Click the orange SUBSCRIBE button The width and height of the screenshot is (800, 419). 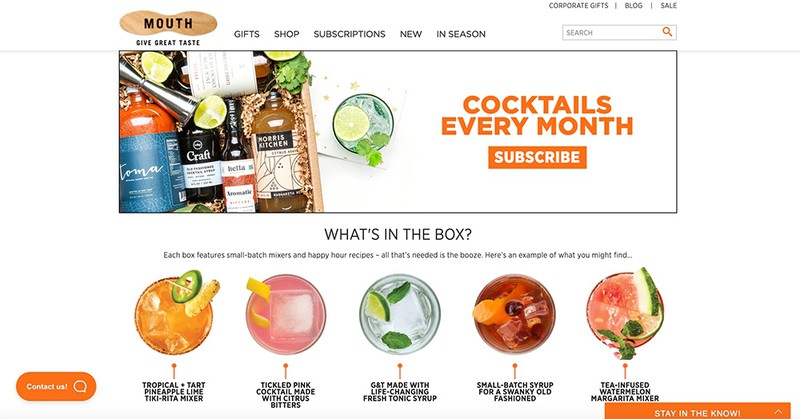537,157
